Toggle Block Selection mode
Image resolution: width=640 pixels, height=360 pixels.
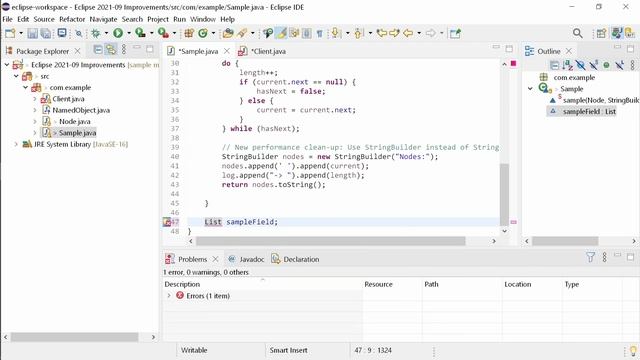point(307,33)
